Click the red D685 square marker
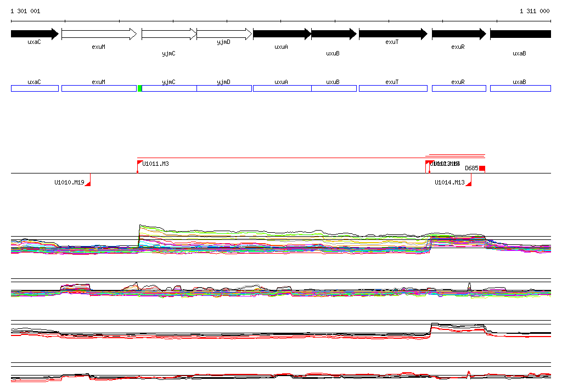This screenshot has height=392, width=562. [x=482, y=168]
